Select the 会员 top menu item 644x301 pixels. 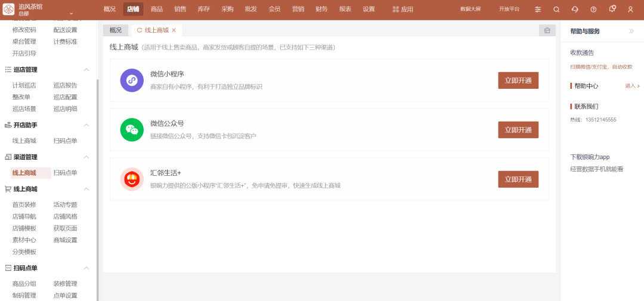click(274, 10)
